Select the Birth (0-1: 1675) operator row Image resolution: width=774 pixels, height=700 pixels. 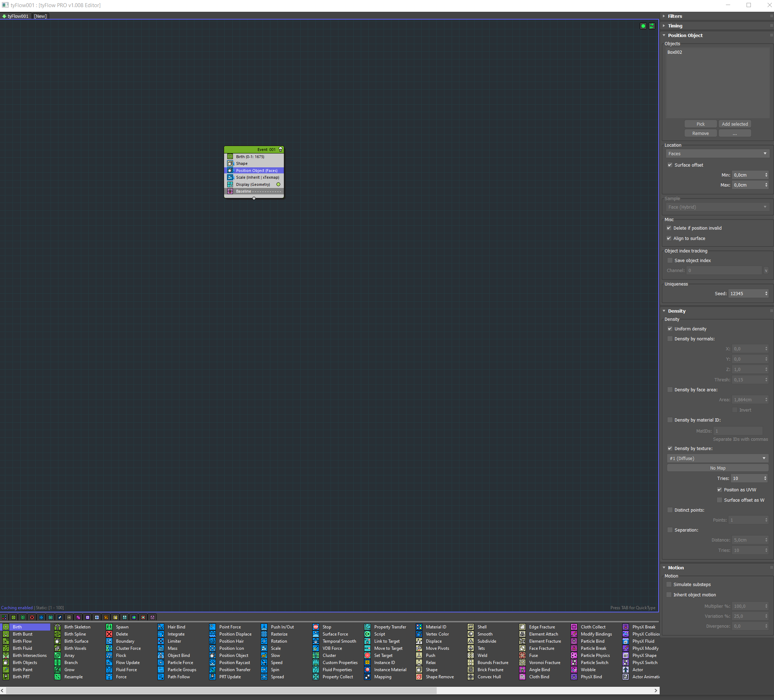(x=254, y=157)
